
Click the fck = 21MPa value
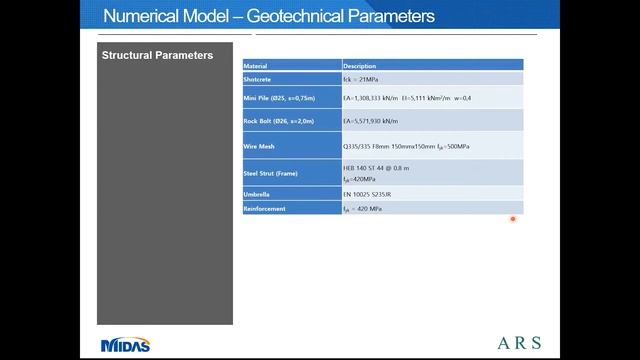click(x=433, y=79)
